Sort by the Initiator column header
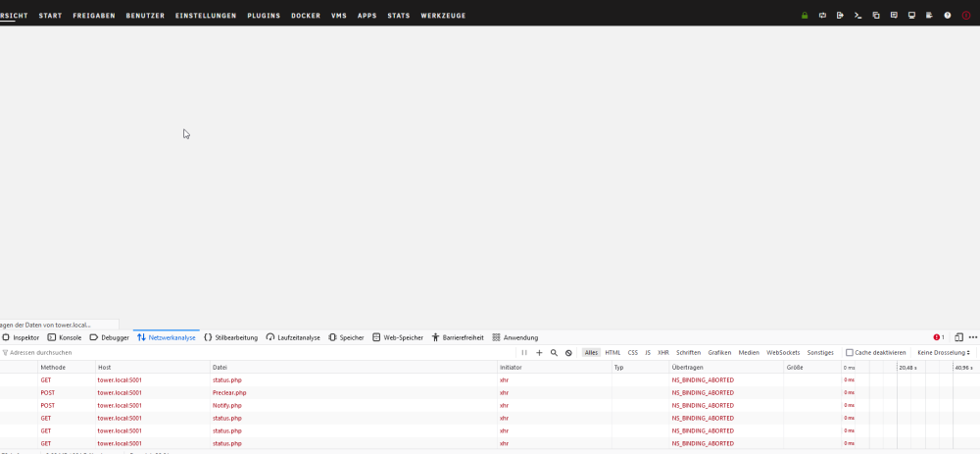 point(554,367)
